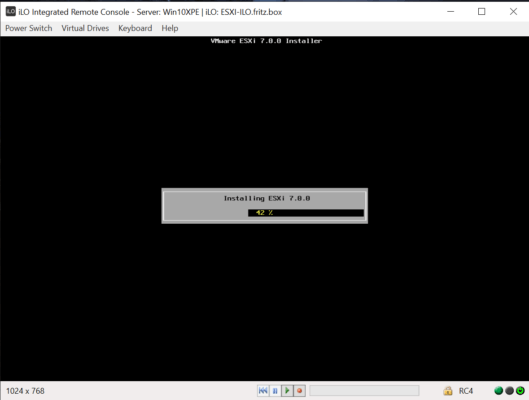Screen dimensions: 529x400
Task: Click the dark gray status indicator
Action: [509, 391]
